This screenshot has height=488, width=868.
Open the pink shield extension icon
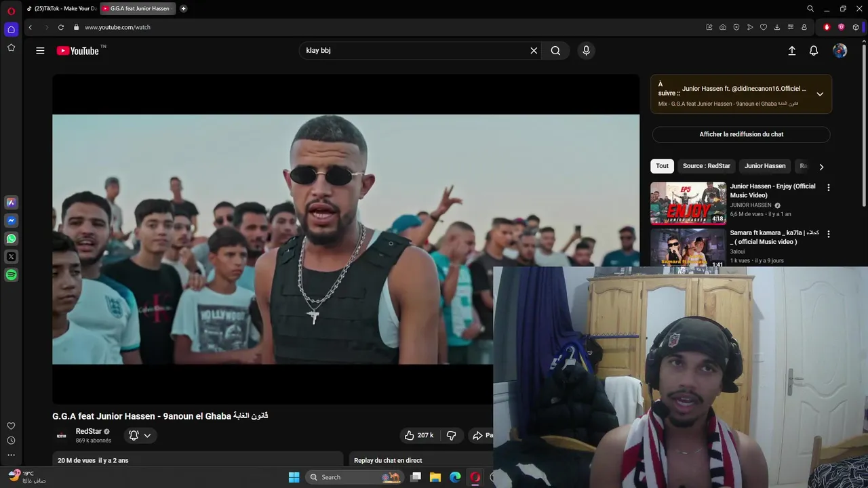pos(841,27)
